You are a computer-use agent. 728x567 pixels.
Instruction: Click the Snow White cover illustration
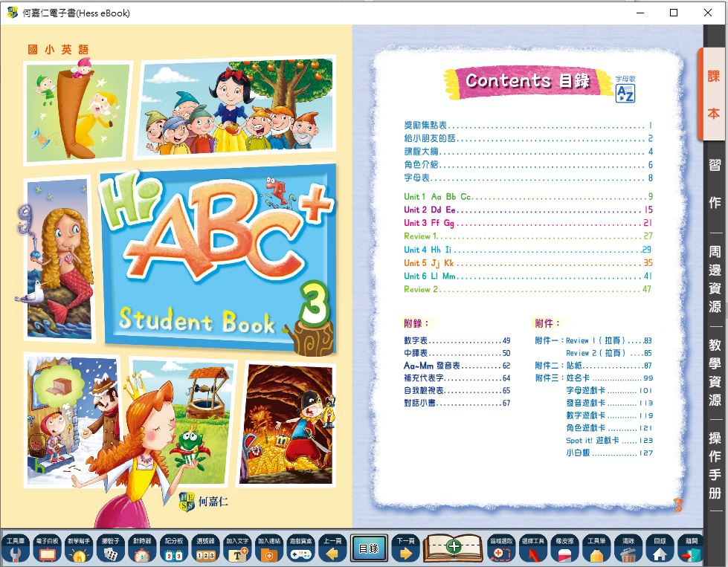(x=236, y=107)
